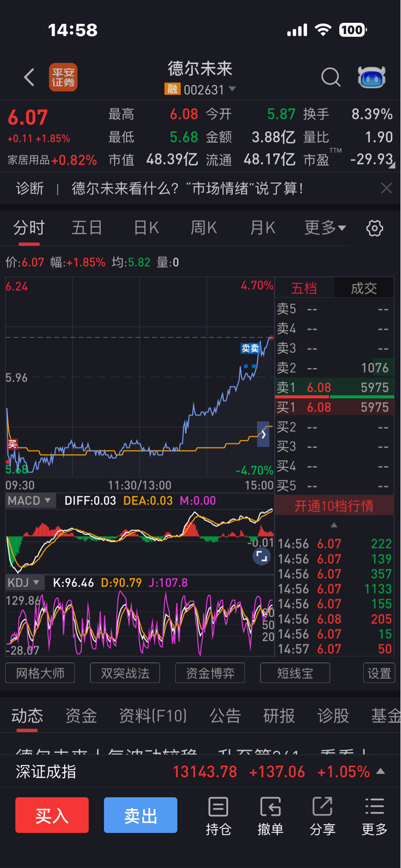This screenshot has height=868, width=401.
Task: Enter fullscreen chart via expand icon
Action: coord(261,556)
